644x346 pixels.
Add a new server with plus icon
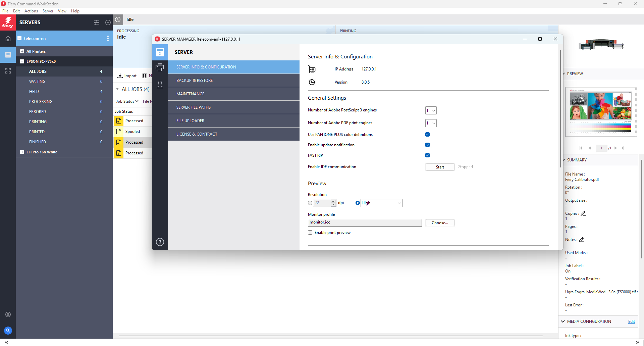point(108,22)
